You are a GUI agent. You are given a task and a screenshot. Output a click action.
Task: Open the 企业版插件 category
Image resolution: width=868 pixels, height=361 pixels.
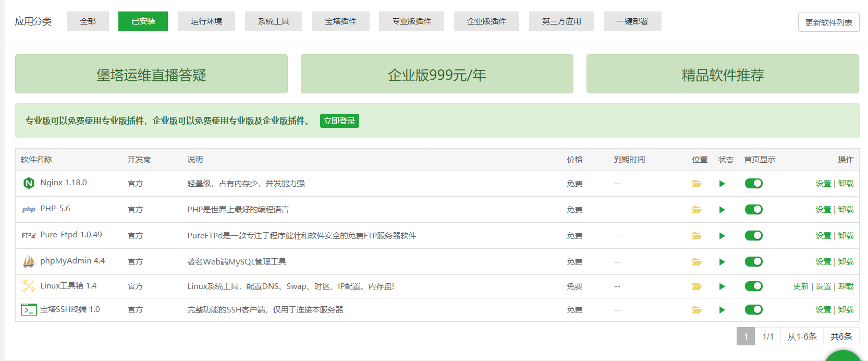click(486, 21)
